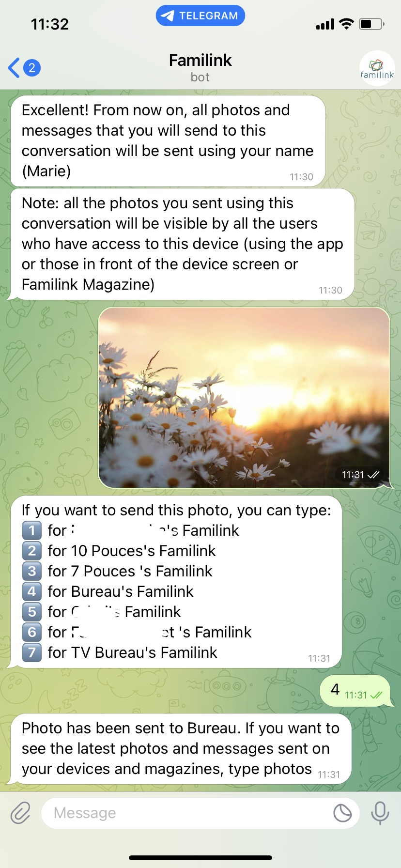The width and height of the screenshot is (401, 868).
Task: Tap the number 7 emoji for TV Bureau
Action: pos(32,652)
